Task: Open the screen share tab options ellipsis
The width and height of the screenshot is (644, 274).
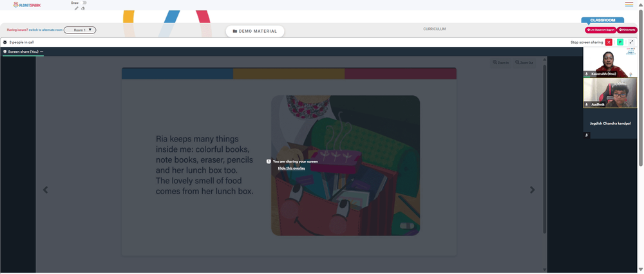Action: click(41, 51)
